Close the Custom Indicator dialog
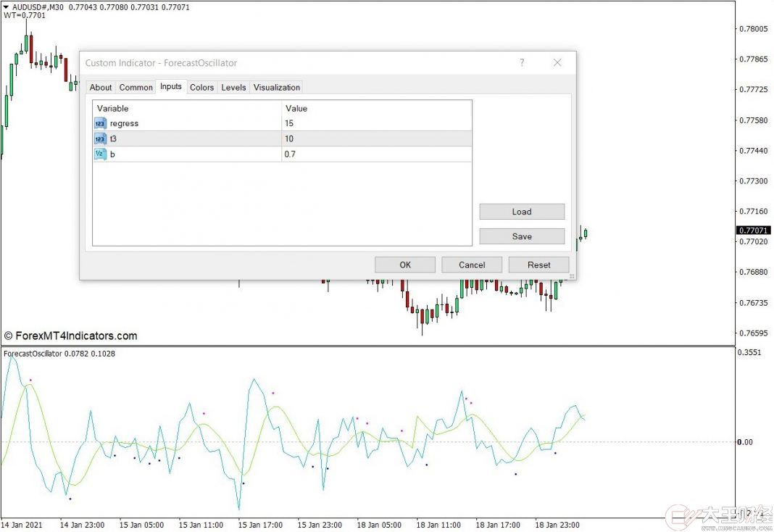Image resolution: width=774 pixels, height=532 pixels. pyautogui.click(x=557, y=62)
